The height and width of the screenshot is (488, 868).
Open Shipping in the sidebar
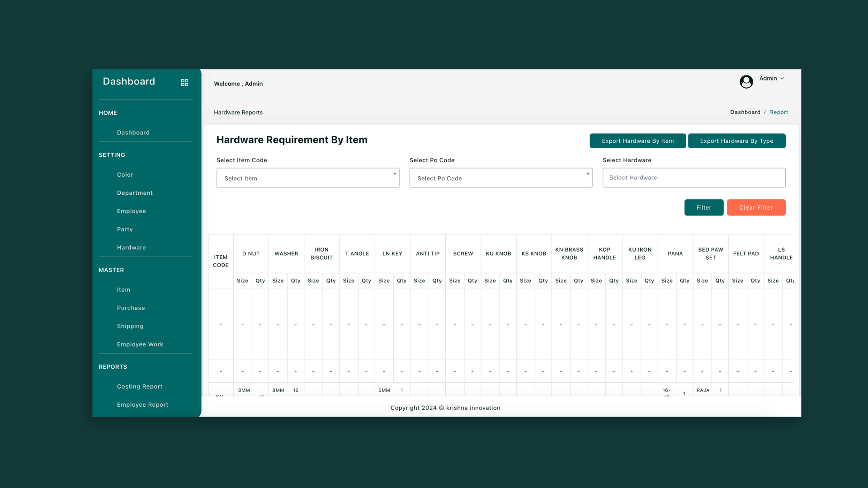click(x=130, y=326)
